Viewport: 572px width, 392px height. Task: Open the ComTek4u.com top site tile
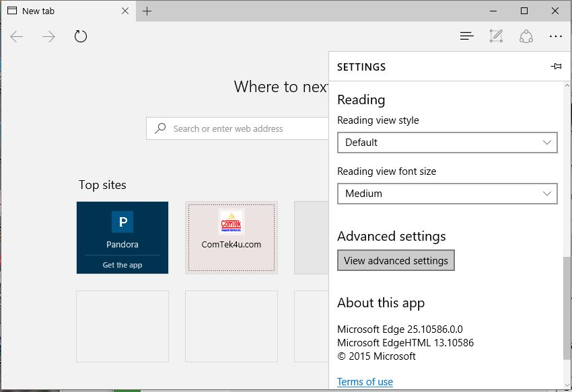(x=231, y=237)
